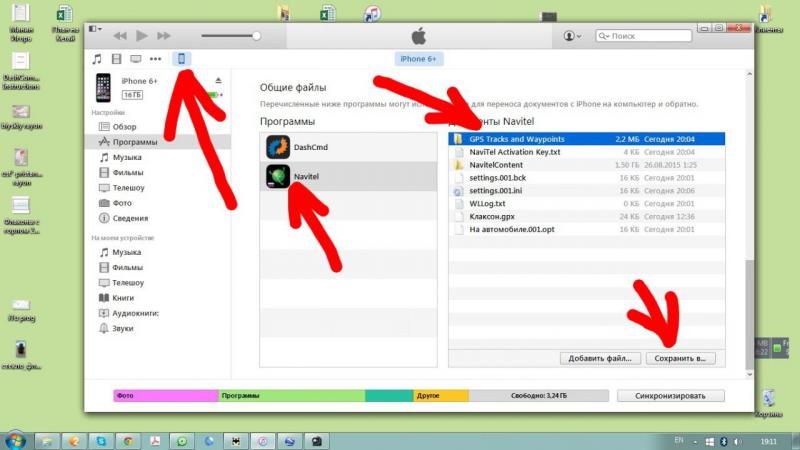Select Клаксон.gpx file
Image resolution: width=800 pixels, height=450 pixels.
[587, 216]
